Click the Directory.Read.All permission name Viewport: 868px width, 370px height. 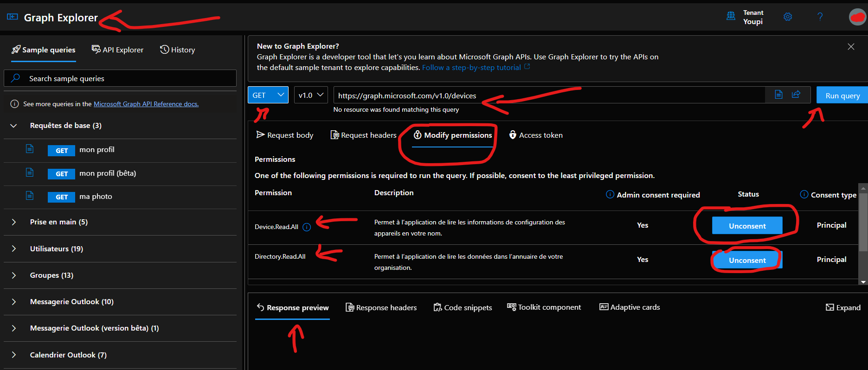click(280, 256)
